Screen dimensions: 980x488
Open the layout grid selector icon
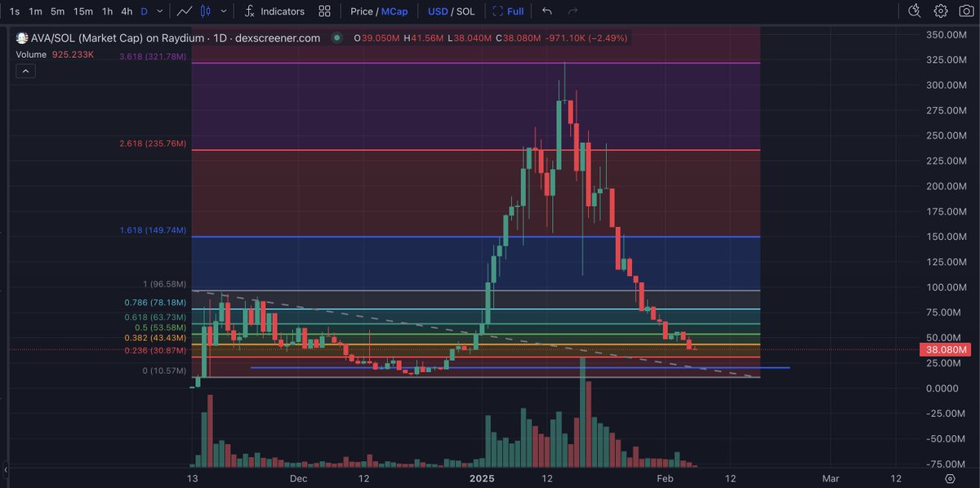325,11
